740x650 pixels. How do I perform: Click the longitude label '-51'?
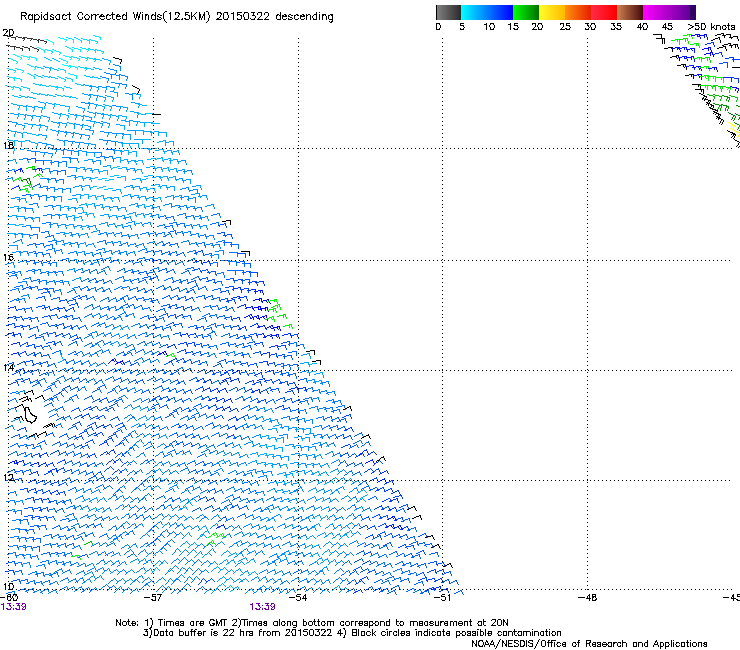click(442, 598)
